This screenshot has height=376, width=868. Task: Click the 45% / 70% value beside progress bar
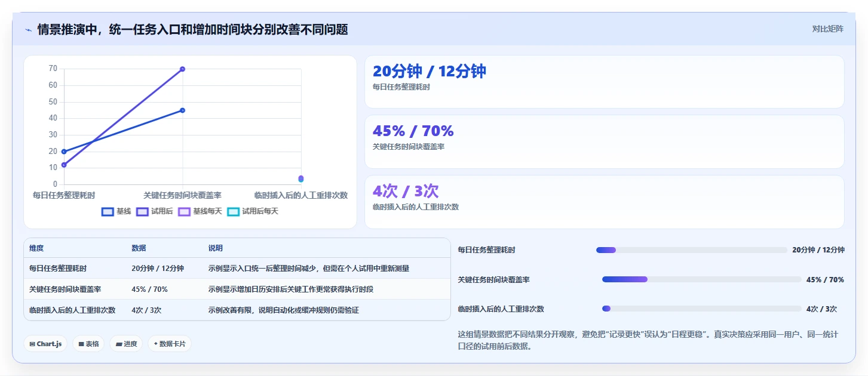click(x=825, y=279)
